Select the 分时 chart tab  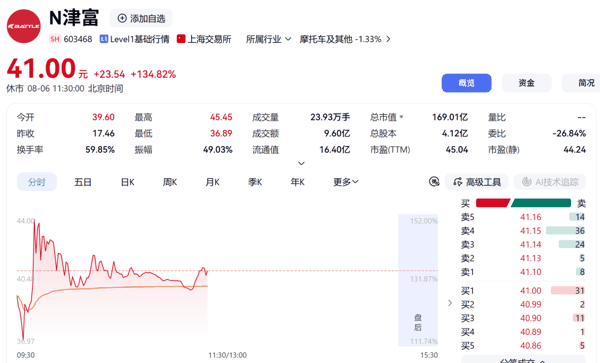click(37, 182)
